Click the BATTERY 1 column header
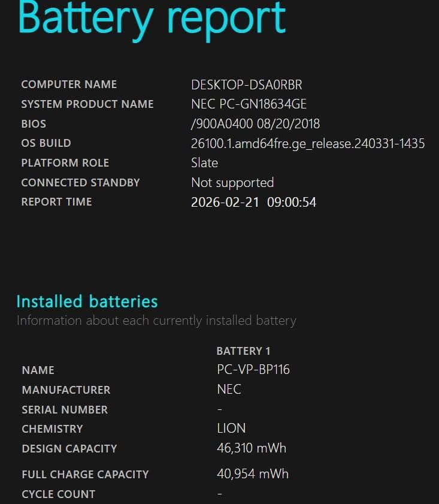 pyautogui.click(x=243, y=351)
